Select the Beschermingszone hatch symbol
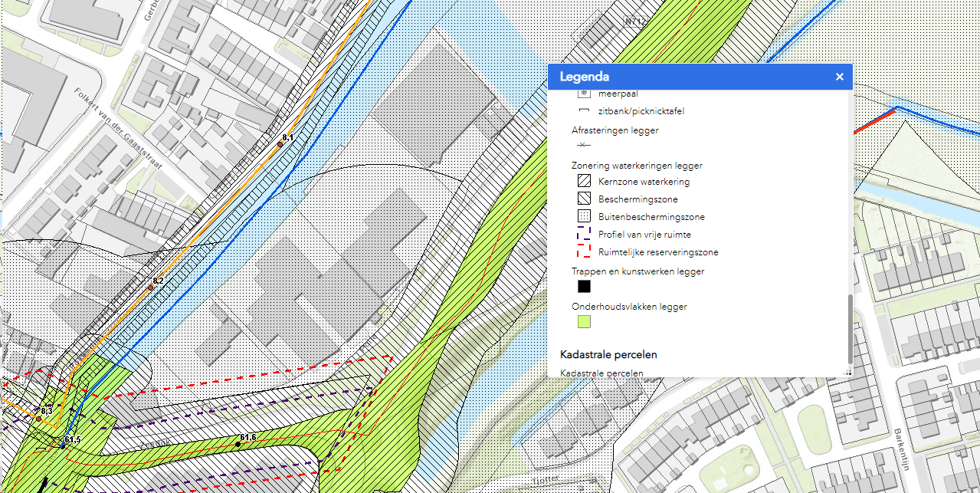 [584, 199]
